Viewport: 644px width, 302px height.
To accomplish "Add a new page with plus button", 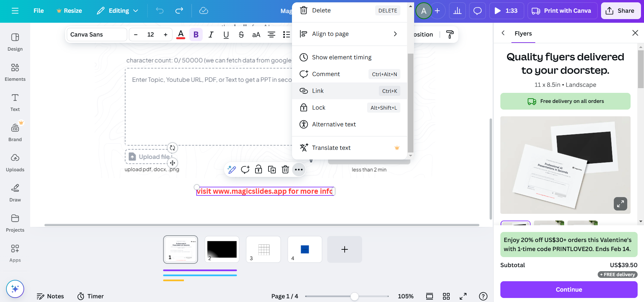I will coord(345,249).
